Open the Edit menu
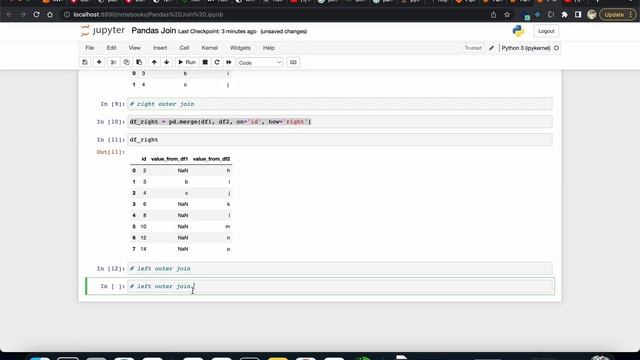Image resolution: width=640 pixels, height=360 pixels. [x=111, y=48]
